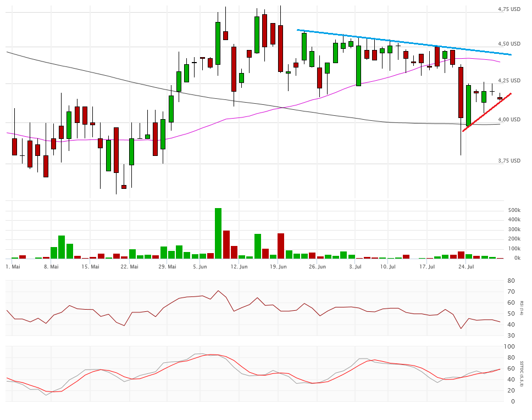Click the 4,75 USD price axis label

tap(509, 9)
